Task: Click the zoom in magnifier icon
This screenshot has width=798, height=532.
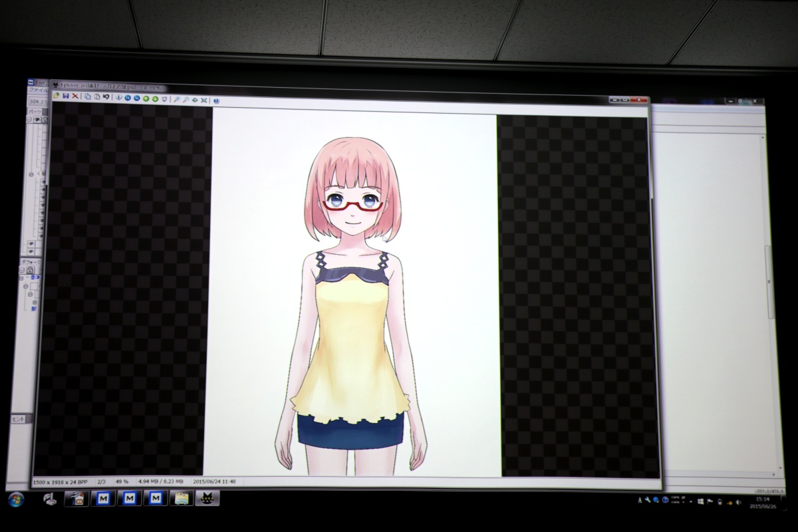Action: pos(177,100)
